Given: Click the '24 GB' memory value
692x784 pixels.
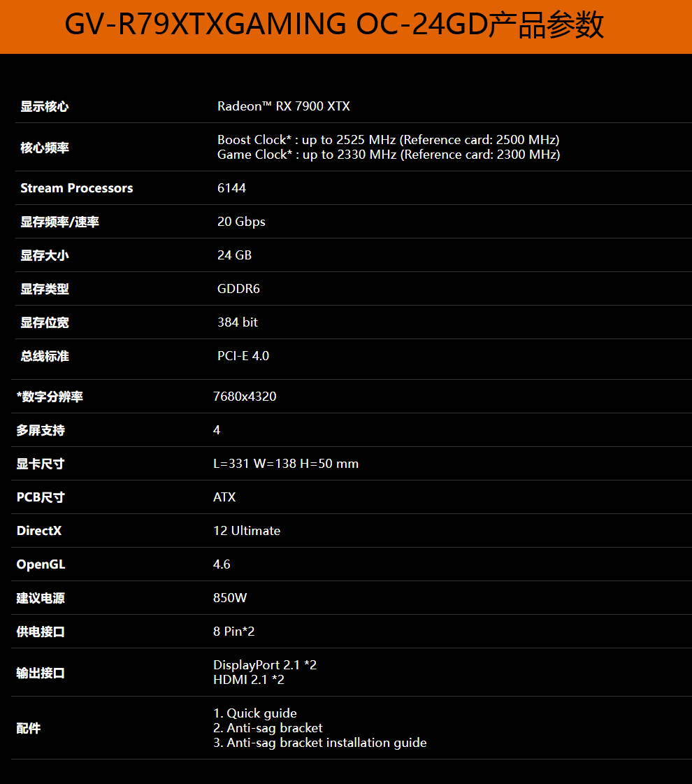Looking at the screenshot, I should pos(234,255).
